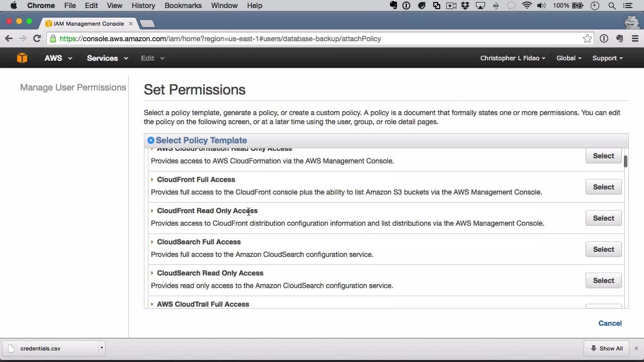Expand CloudSearch Full Access policy details
The height and width of the screenshot is (362, 644).
point(152,242)
